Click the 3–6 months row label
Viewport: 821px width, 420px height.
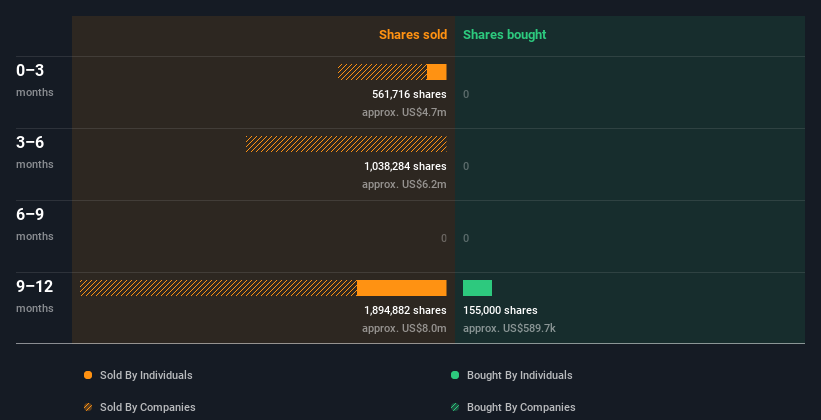[x=35, y=152]
